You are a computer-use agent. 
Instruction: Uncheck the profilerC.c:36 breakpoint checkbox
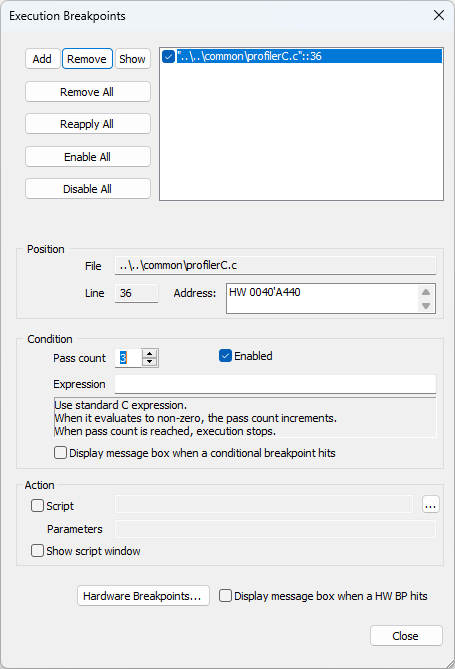tap(168, 56)
